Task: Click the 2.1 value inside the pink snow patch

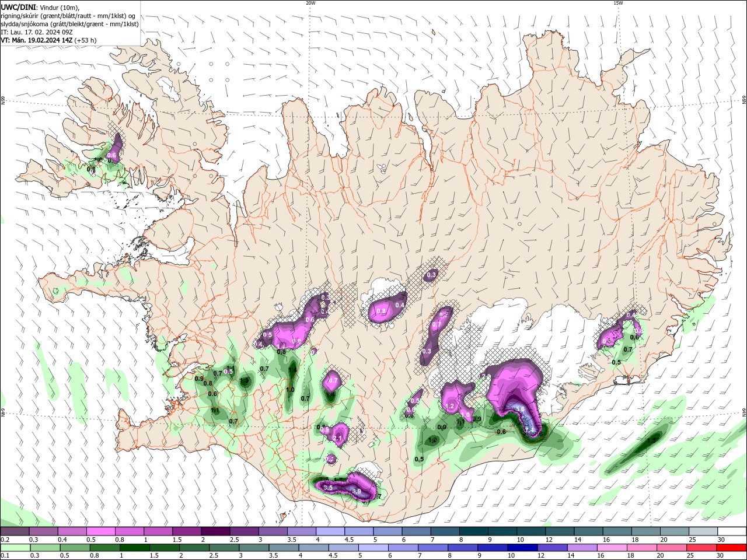Action: point(337,438)
